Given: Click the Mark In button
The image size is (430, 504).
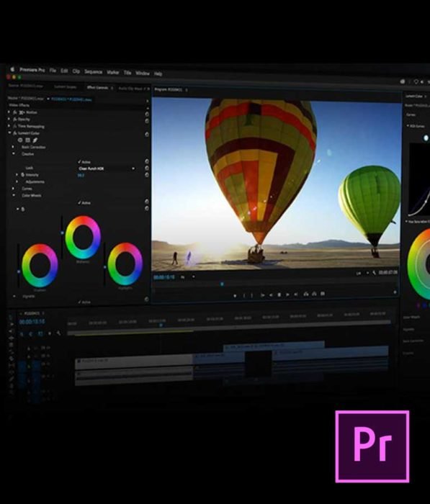Looking at the screenshot, I should (x=243, y=295).
